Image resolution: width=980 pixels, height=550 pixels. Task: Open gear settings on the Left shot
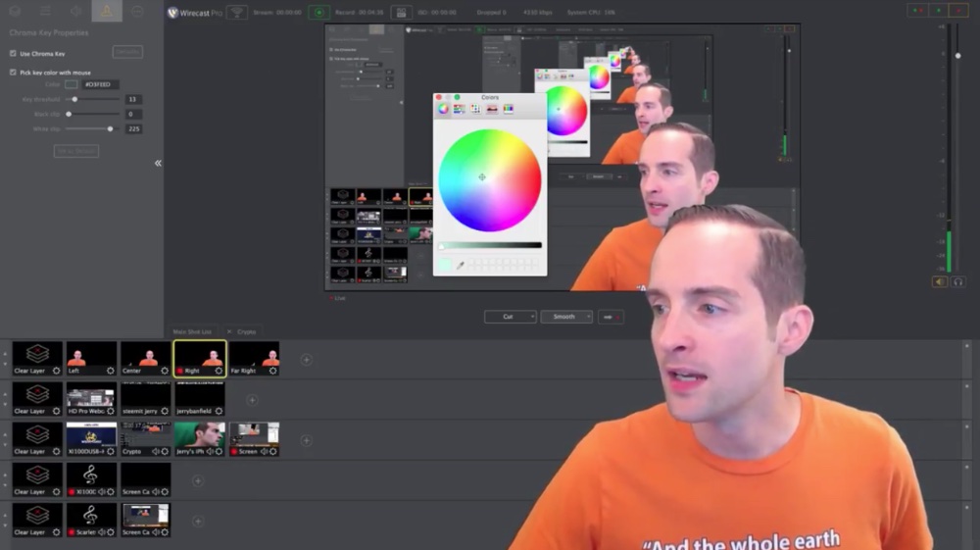pyautogui.click(x=110, y=371)
